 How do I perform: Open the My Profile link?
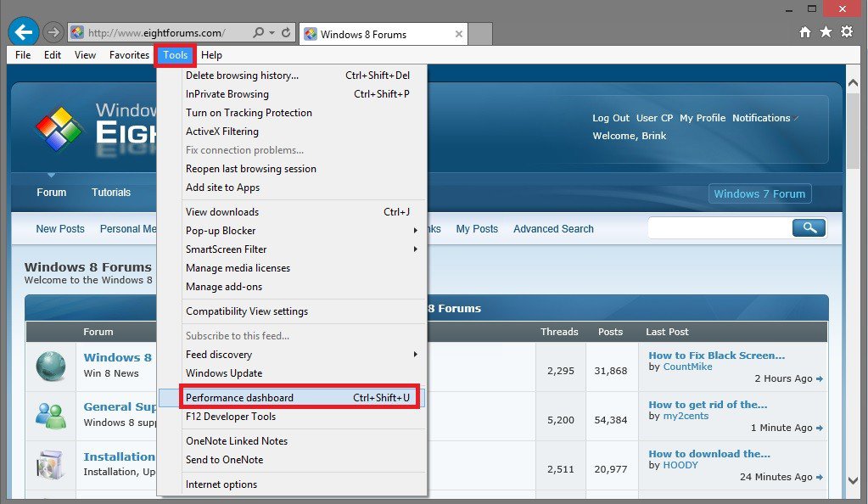(x=703, y=118)
